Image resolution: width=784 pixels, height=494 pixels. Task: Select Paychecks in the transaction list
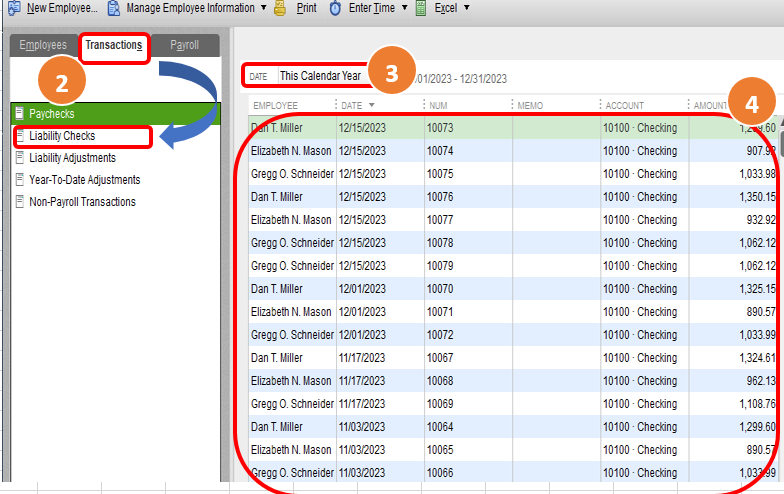tap(115, 114)
